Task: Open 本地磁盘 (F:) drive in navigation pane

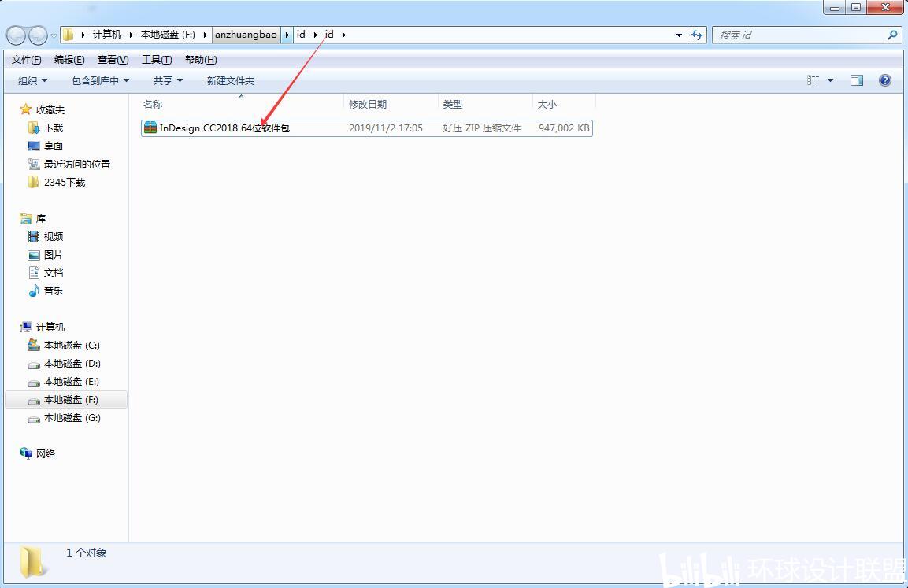Action: (71, 399)
